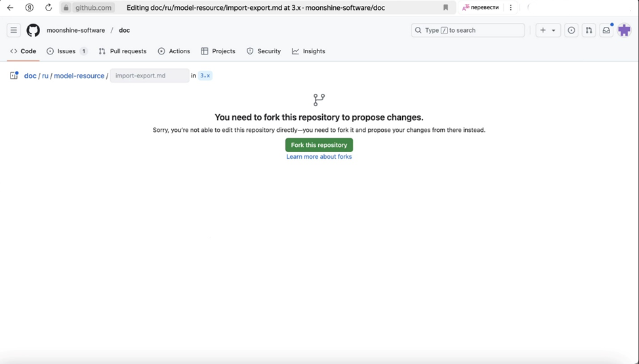The width and height of the screenshot is (639, 364).
Task: Open the doc repository link in header
Action: [x=124, y=30]
